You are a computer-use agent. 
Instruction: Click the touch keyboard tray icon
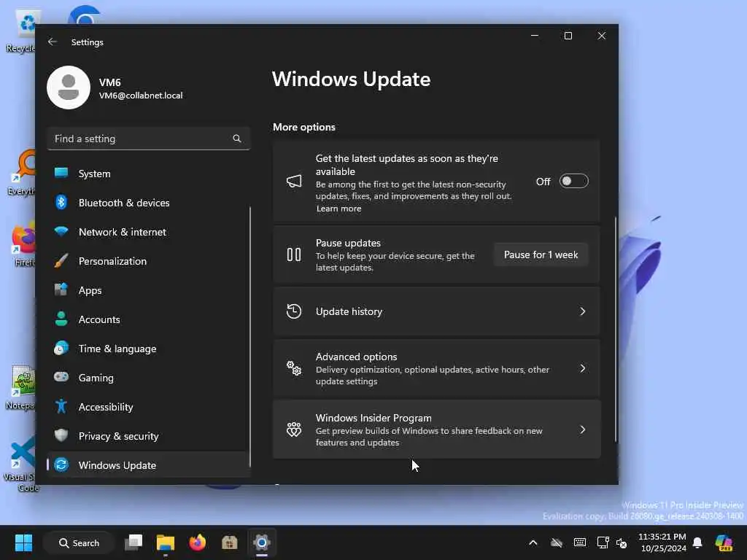580,542
